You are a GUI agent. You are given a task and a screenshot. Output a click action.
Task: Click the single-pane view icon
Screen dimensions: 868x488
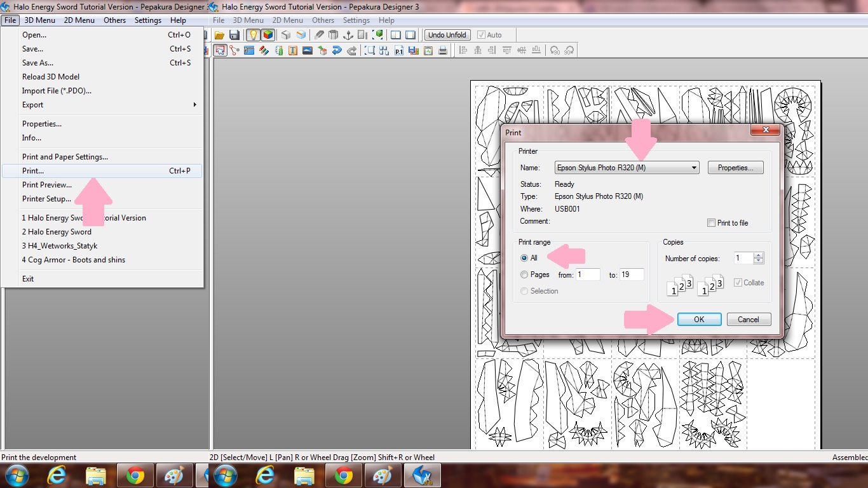[410, 35]
